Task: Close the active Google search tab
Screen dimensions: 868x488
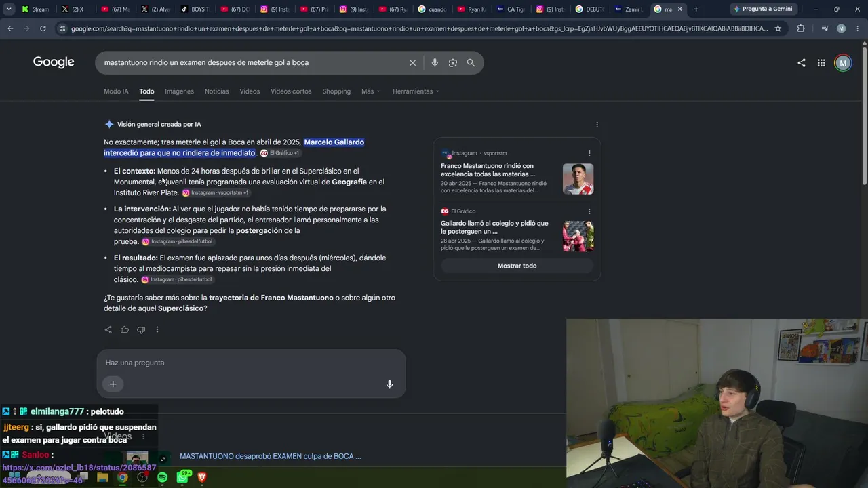Action: tap(679, 9)
